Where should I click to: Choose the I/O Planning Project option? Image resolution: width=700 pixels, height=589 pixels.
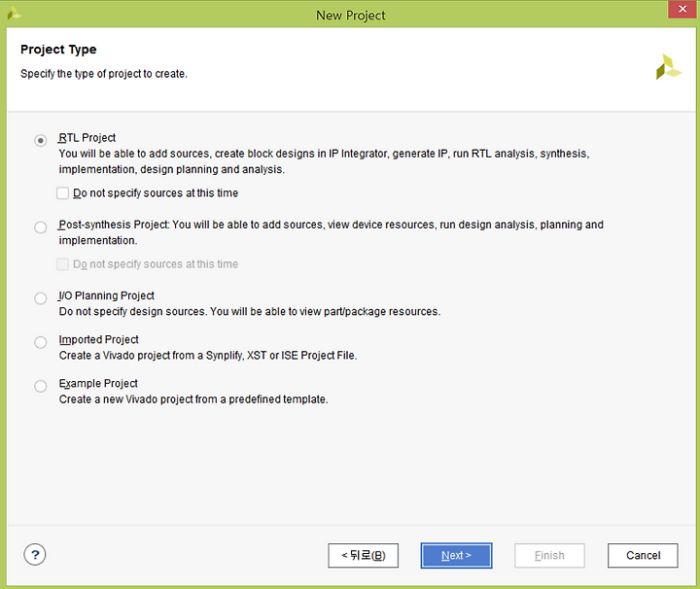41,298
